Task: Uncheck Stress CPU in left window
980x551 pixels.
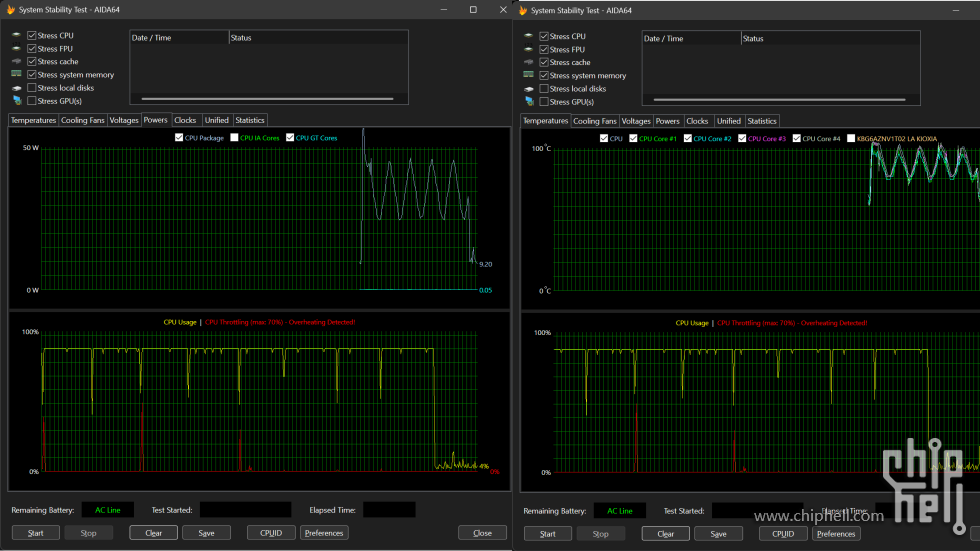Action: tap(32, 36)
